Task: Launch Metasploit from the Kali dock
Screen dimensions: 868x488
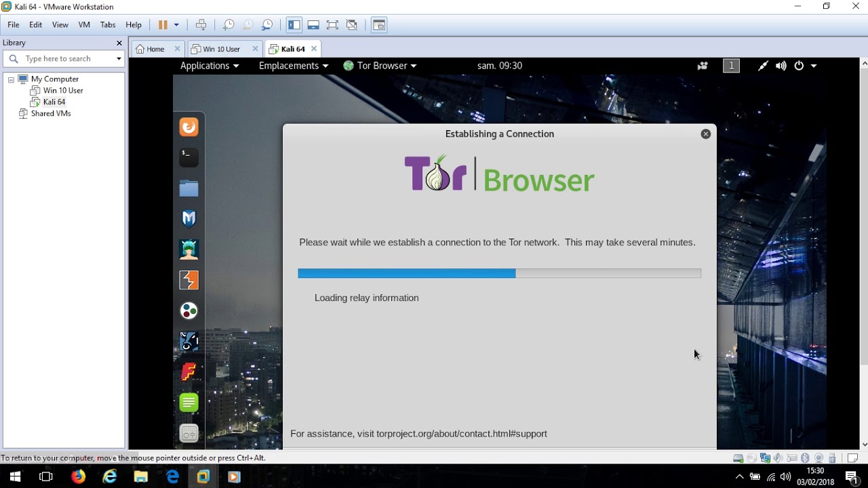Action: 189,218
